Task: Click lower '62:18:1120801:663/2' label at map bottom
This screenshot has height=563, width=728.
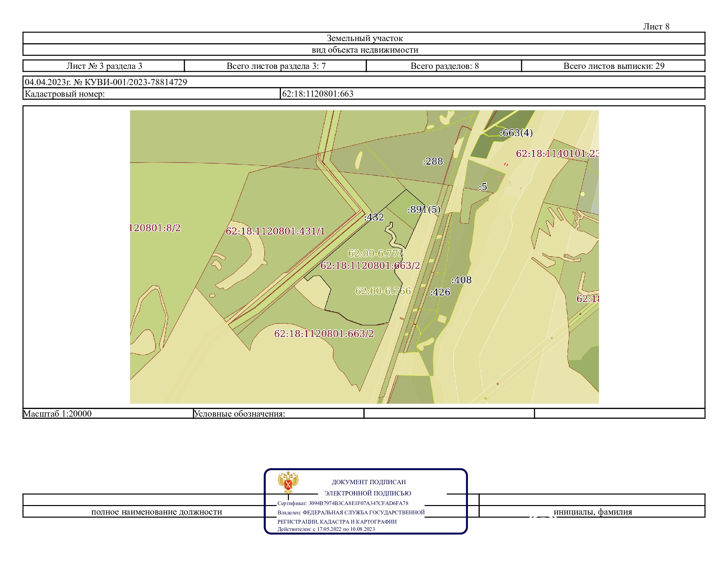Action: 324,333
